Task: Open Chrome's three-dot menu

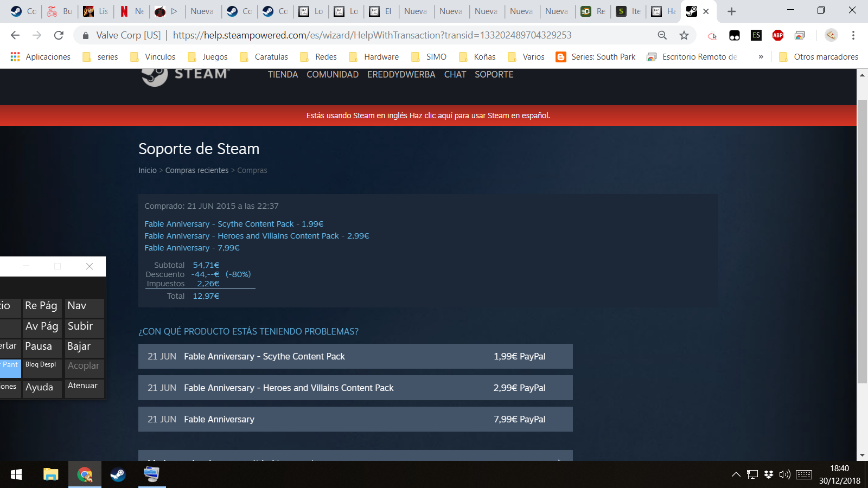Action: coord(853,35)
